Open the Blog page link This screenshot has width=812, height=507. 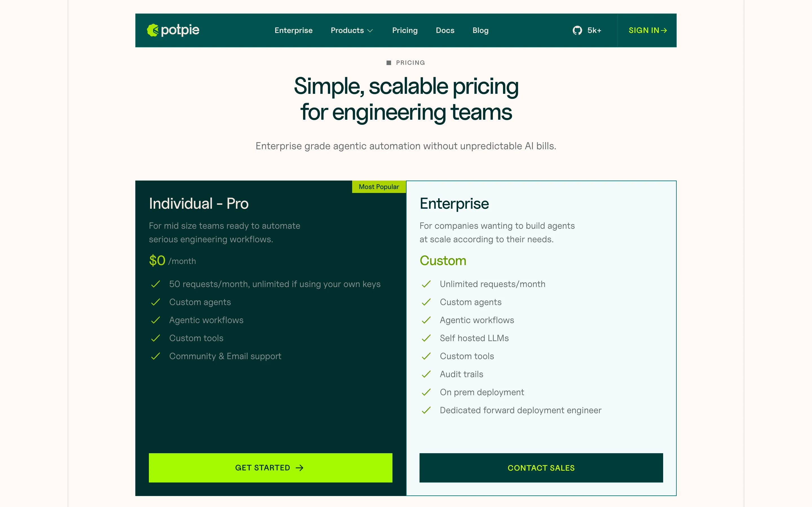480,30
